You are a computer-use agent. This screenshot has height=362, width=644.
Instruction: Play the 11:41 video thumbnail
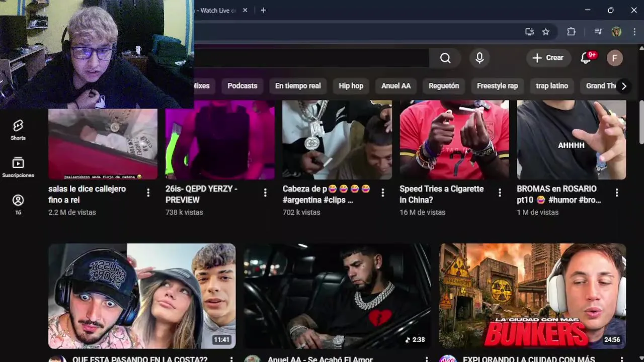142,296
